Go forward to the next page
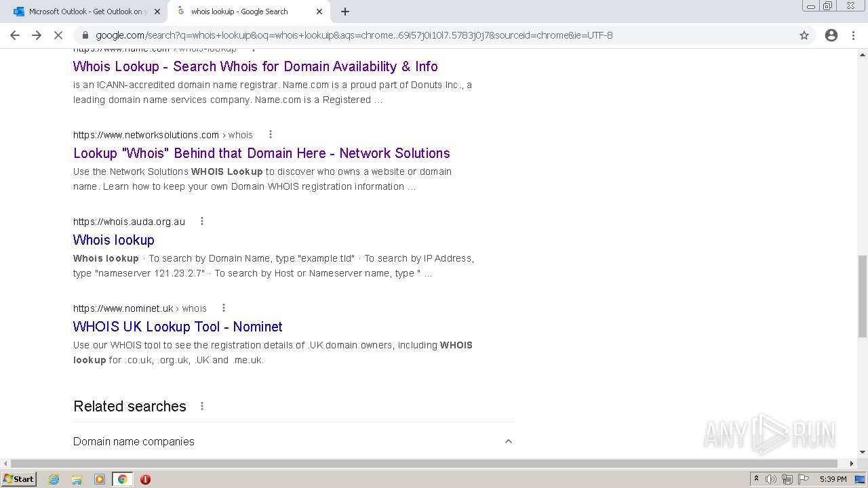This screenshot has width=868, height=488. pyautogui.click(x=37, y=35)
